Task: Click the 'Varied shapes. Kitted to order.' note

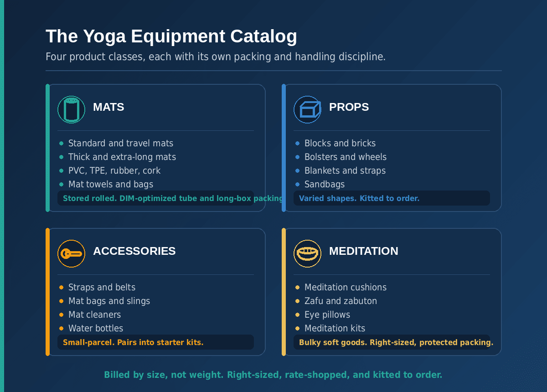Action: click(359, 199)
